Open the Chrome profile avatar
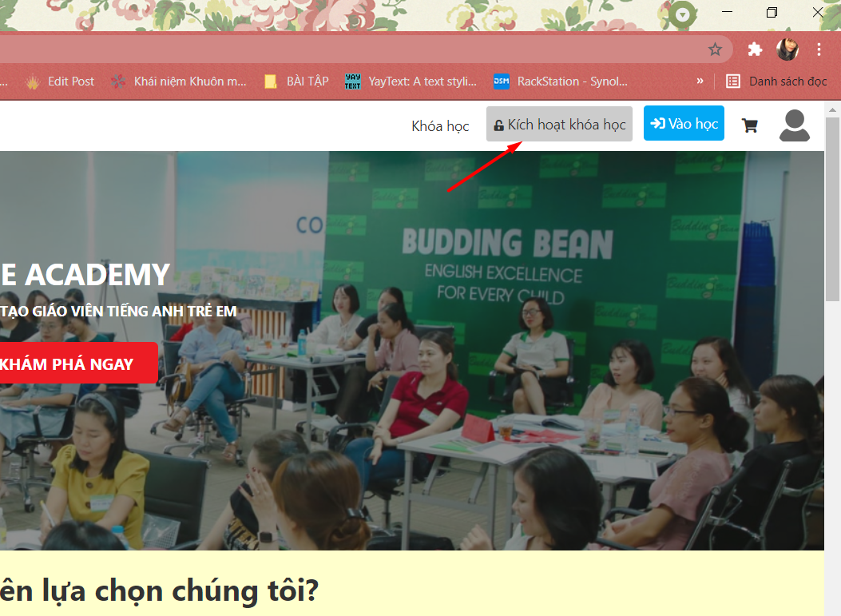Viewport: 841px width, 616px height. tap(787, 50)
